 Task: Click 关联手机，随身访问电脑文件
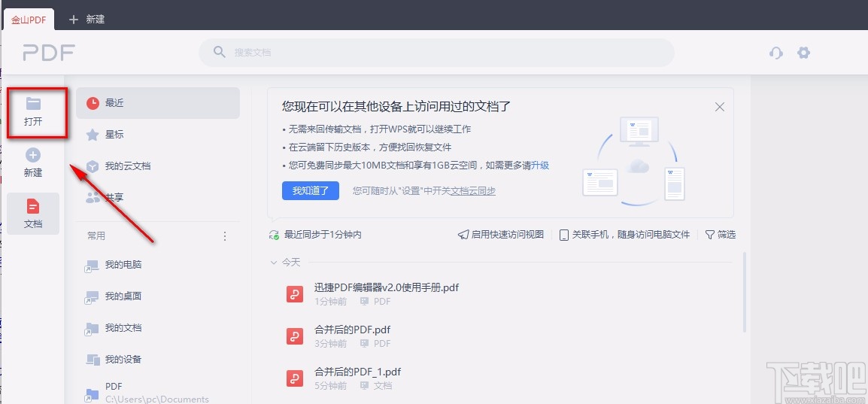(624, 235)
